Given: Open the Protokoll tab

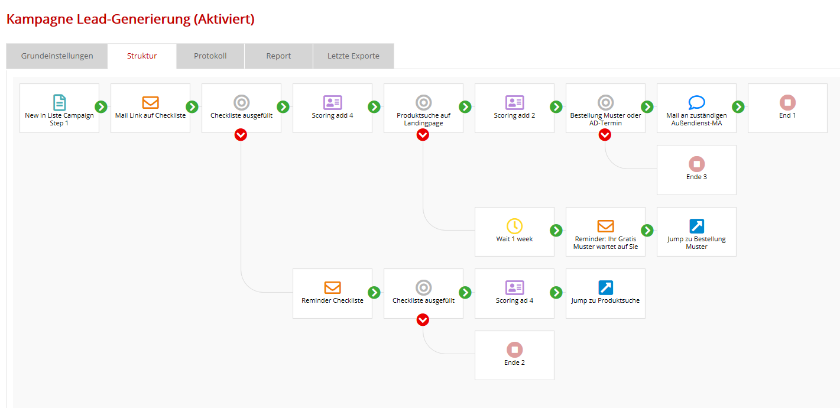Looking at the screenshot, I should 210,56.
